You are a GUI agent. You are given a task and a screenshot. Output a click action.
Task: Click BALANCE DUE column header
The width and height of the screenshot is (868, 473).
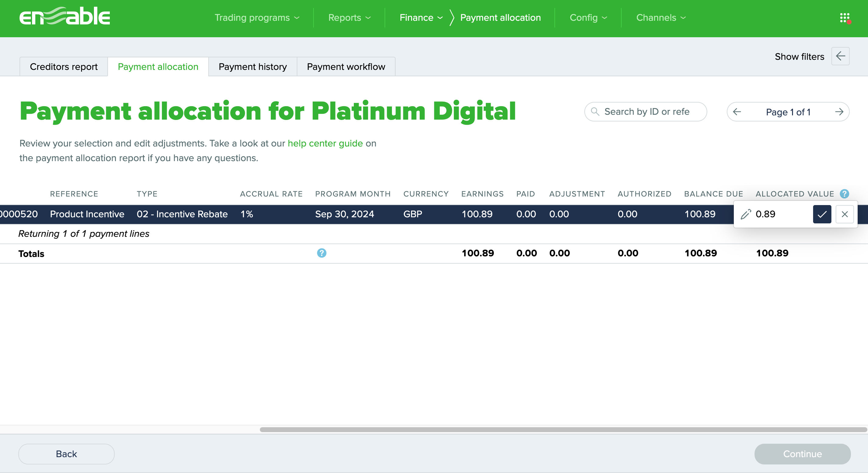(x=713, y=194)
